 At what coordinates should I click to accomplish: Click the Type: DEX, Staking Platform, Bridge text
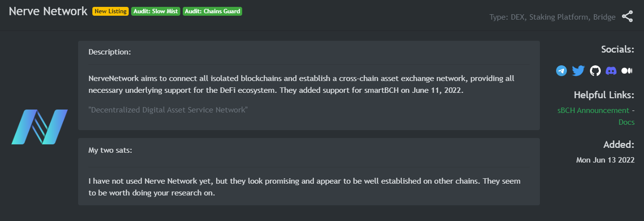(x=552, y=17)
